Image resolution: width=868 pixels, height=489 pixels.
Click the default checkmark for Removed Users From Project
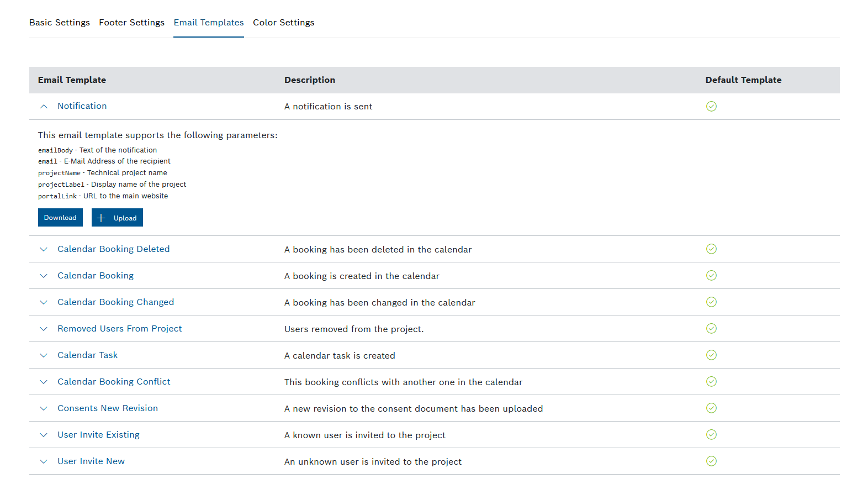[x=711, y=329]
